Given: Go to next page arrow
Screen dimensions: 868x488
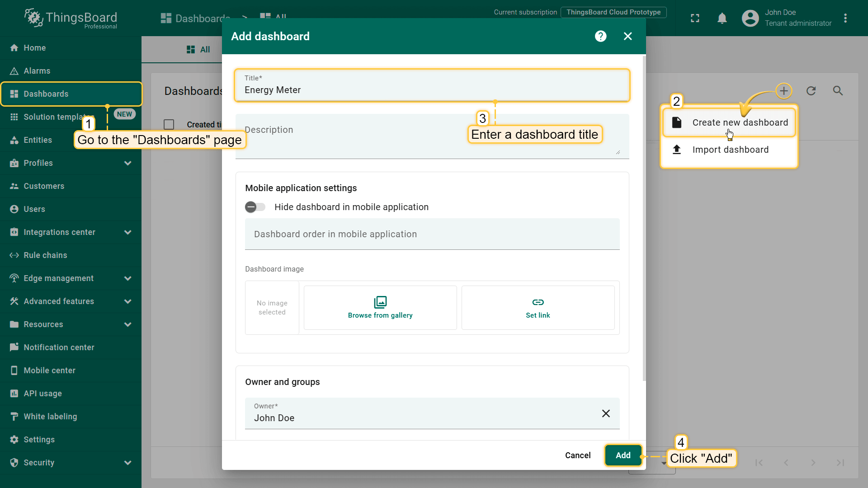Looking at the screenshot, I should pos(813,463).
